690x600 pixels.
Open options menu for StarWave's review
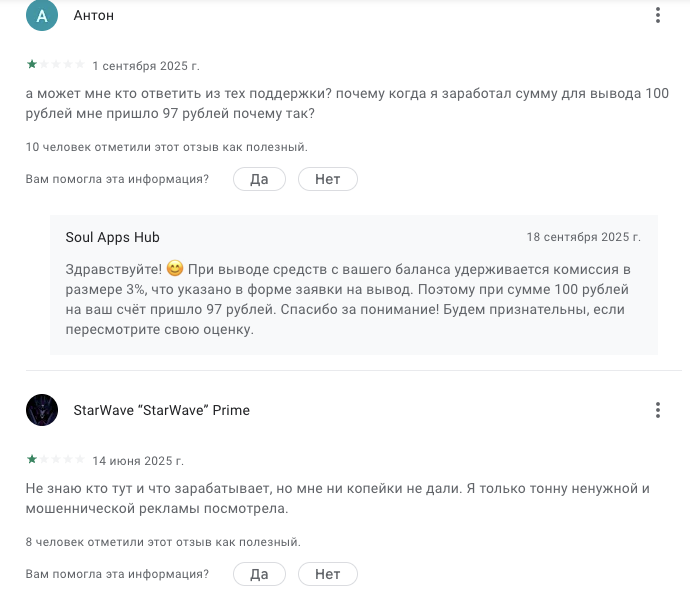pyautogui.click(x=657, y=410)
